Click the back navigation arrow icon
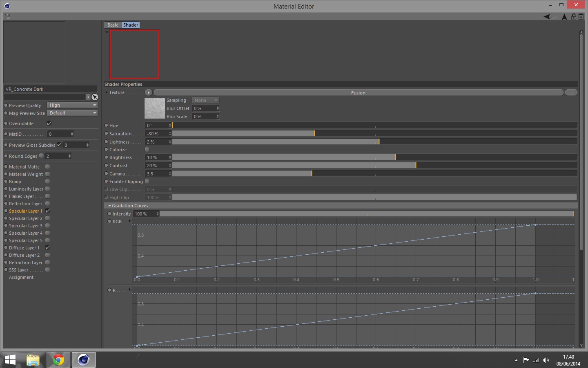Screen dimensions: 588x368 coord(547,17)
